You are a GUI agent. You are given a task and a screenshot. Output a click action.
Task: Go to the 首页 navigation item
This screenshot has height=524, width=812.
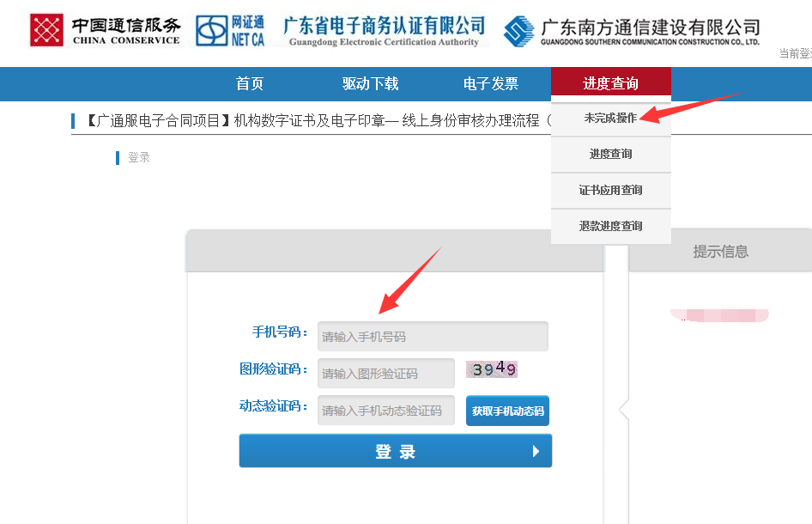250,84
